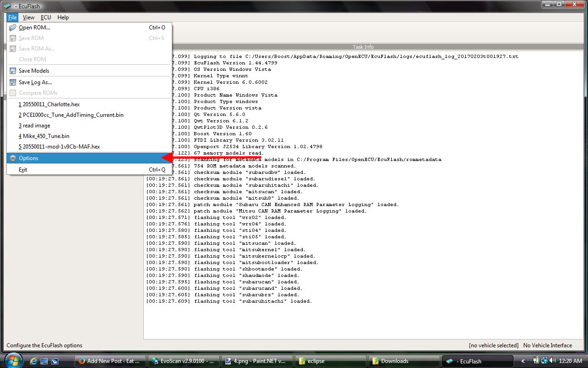The width and height of the screenshot is (588, 368).
Task: Click Options in the File menu
Action: point(90,158)
